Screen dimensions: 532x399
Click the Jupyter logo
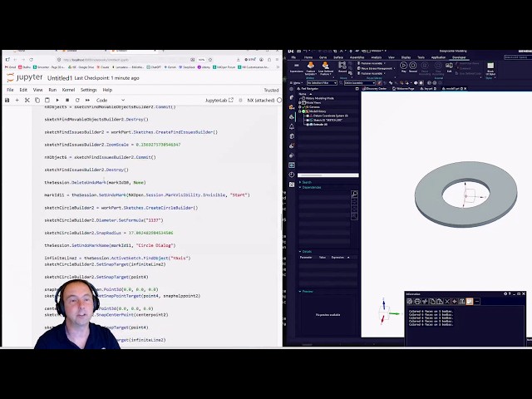click(x=25, y=77)
